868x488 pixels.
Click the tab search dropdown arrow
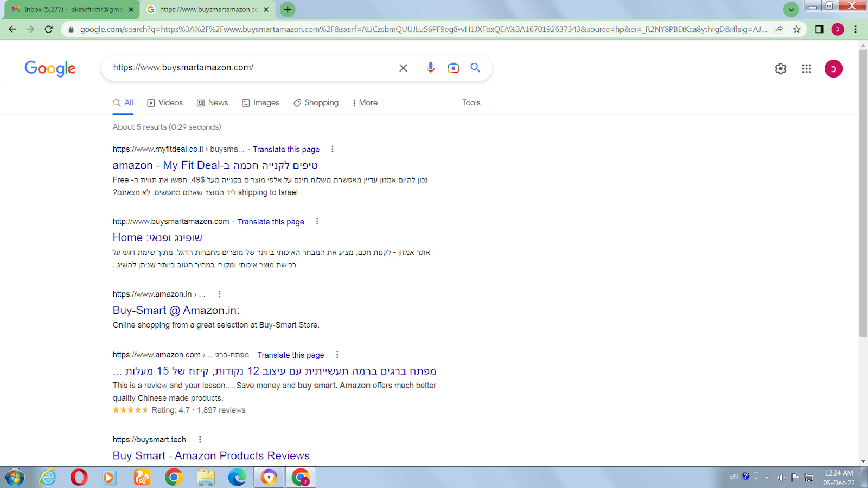pos(791,9)
